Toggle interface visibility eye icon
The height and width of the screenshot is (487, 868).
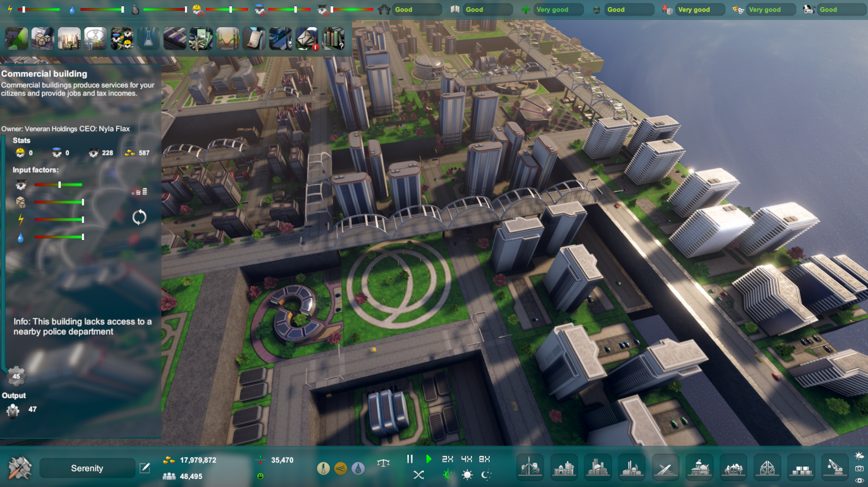(x=859, y=480)
